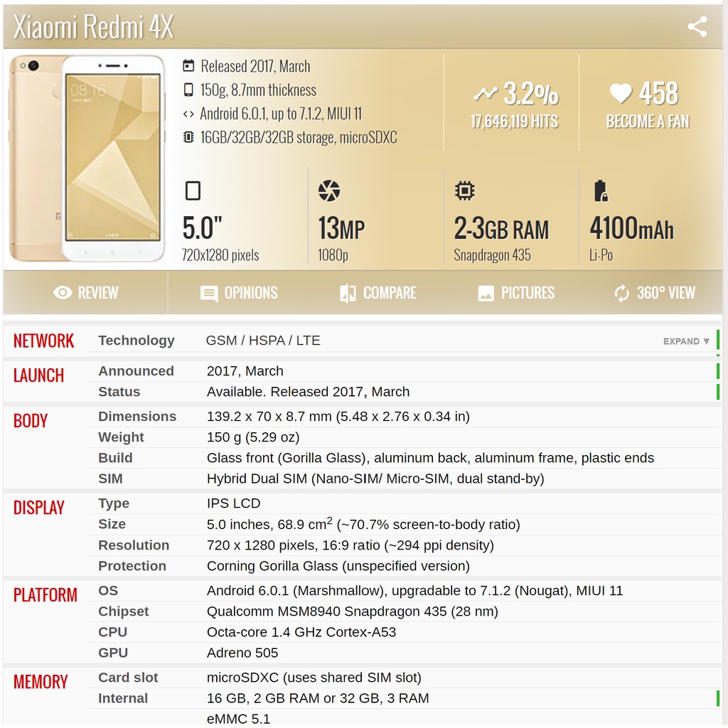Click the Xiaomi Redmi 4X phone image
The width and height of the screenshot is (728, 728).
(87, 158)
